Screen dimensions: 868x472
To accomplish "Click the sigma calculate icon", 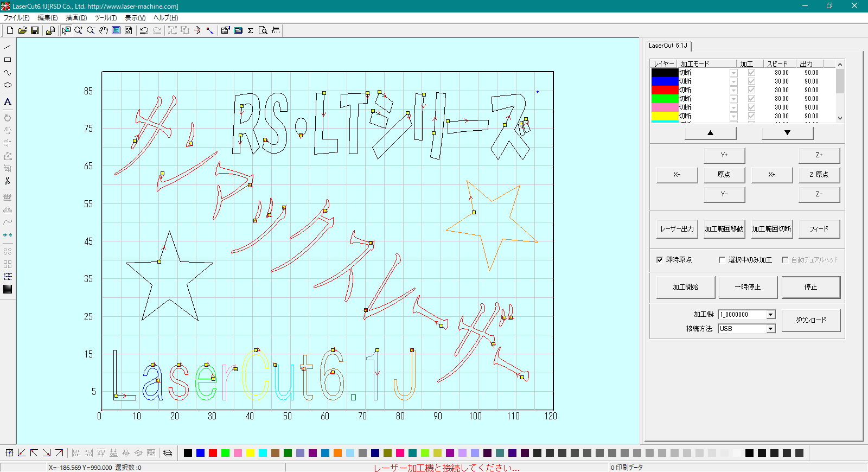I will click(x=251, y=30).
